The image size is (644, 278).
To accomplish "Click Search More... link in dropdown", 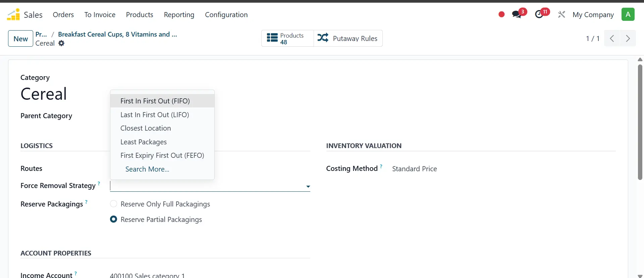I will [x=147, y=169].
